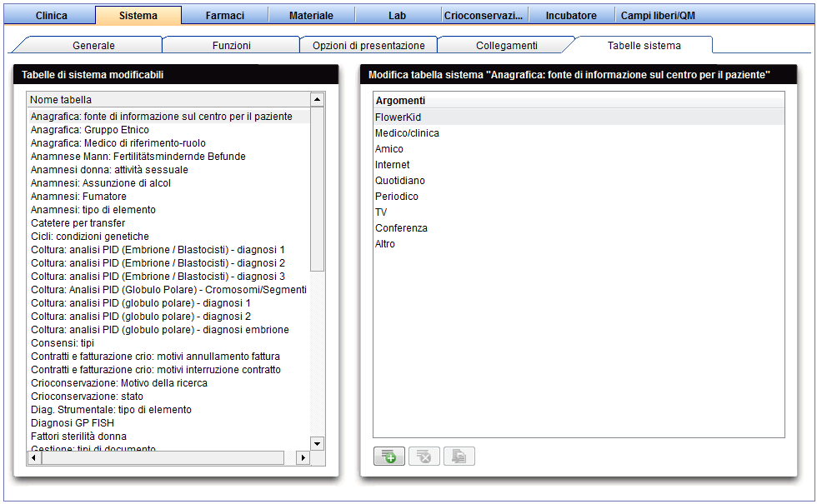Select 'Cicli: condizioni genetiche' table
The image size is (817, 504).
pos(168,237)
